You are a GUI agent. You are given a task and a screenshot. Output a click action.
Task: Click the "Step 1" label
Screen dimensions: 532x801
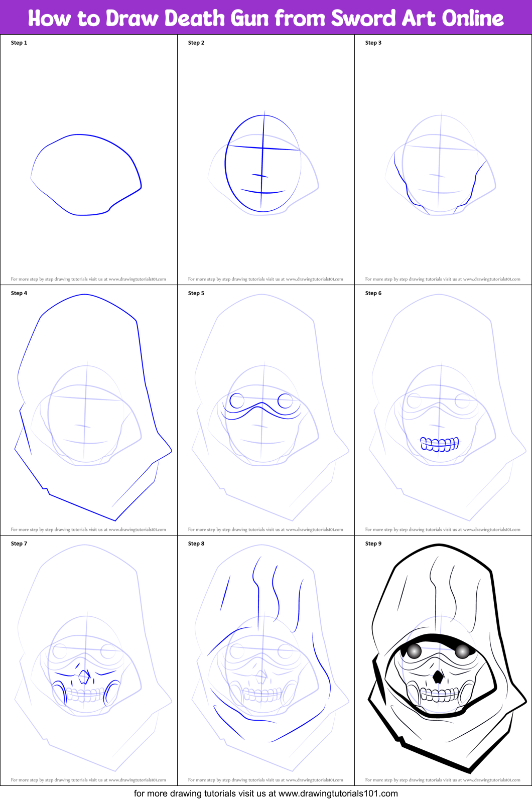[x=19, y=43]
